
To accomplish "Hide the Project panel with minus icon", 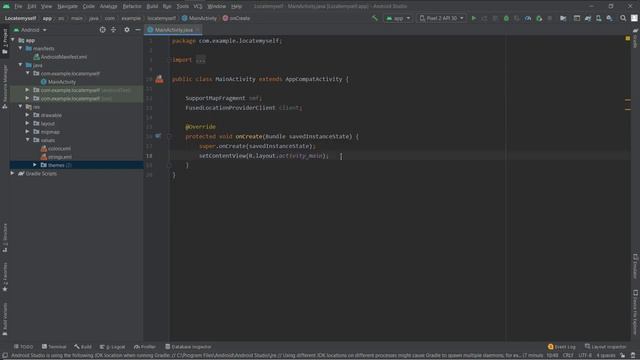I will [x=138, y=30].
